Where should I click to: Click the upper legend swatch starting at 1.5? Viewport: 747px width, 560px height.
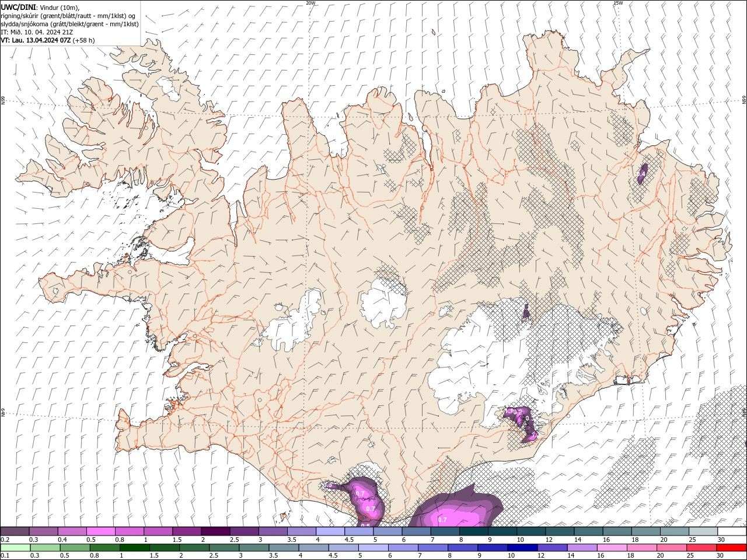pos(187,531)
